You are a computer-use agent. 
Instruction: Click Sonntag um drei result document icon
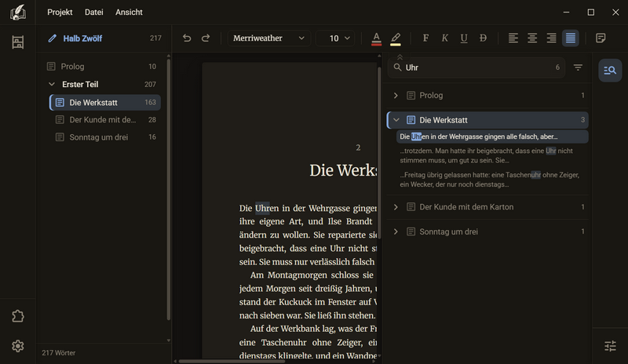(411, 231)
